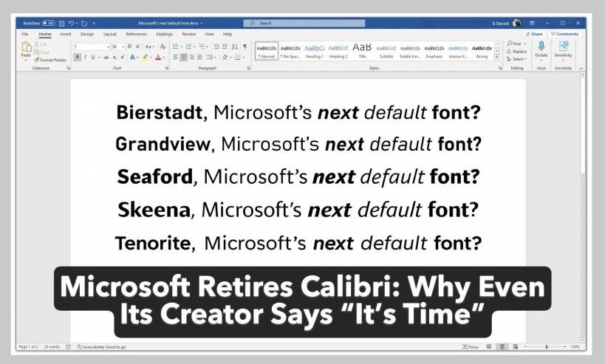Click Focus mode in status bar

coord(471,346)
